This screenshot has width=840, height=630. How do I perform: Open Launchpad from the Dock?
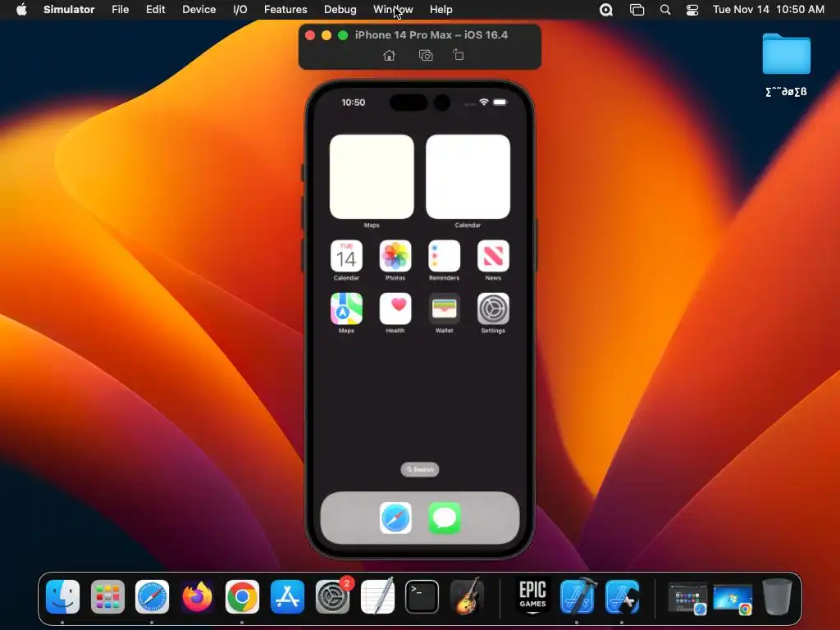click(107, 596)
